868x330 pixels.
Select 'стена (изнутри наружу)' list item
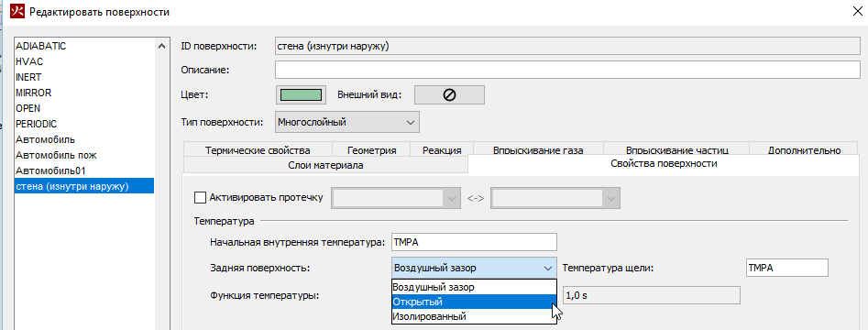coord(84,186)
